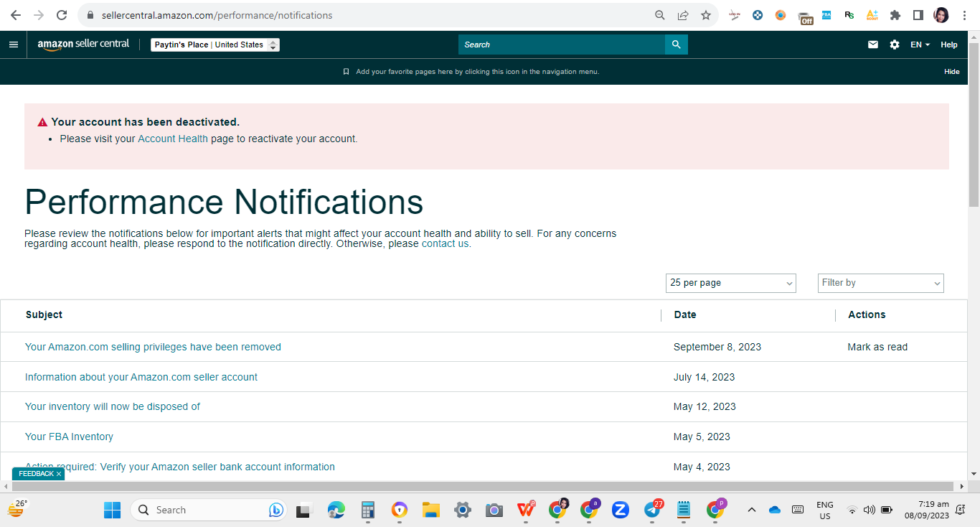Open WPS Office from the taskbar
Image resolution: width=980 pixels, height=527 pixels.
pos(526,510)
